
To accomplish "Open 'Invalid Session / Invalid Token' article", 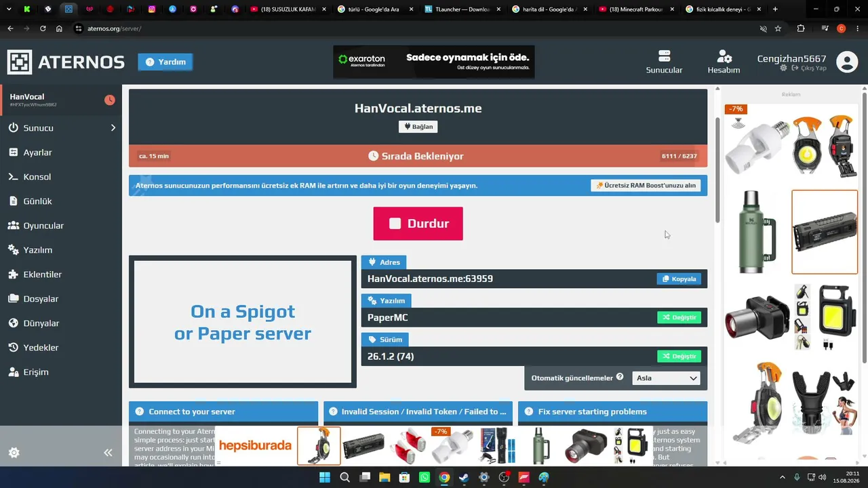I will (418, 411).
